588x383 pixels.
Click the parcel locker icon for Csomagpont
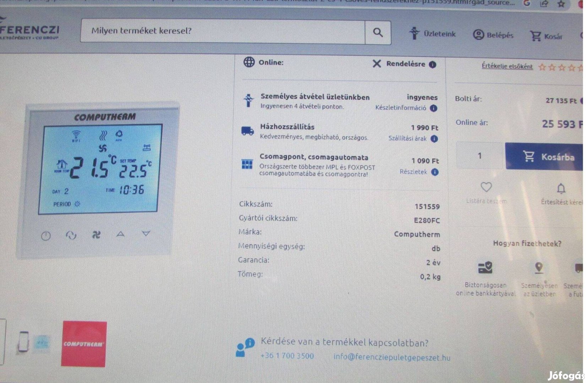pos(247,164)
